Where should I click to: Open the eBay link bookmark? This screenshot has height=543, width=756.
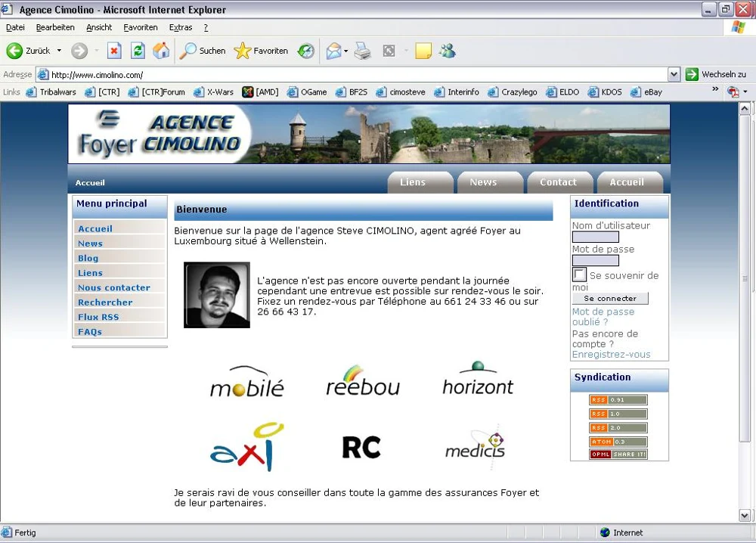pyautogui.click(x=646, y=92)
